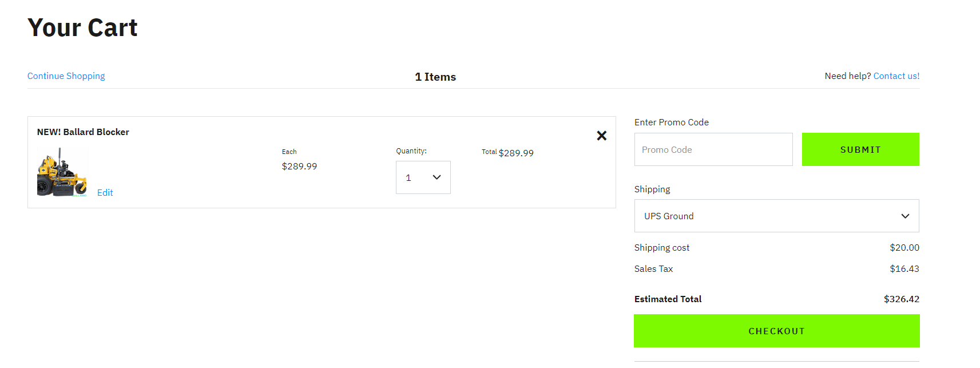
Task: Open the Edit link for the item
Action: tap(105, 193)
